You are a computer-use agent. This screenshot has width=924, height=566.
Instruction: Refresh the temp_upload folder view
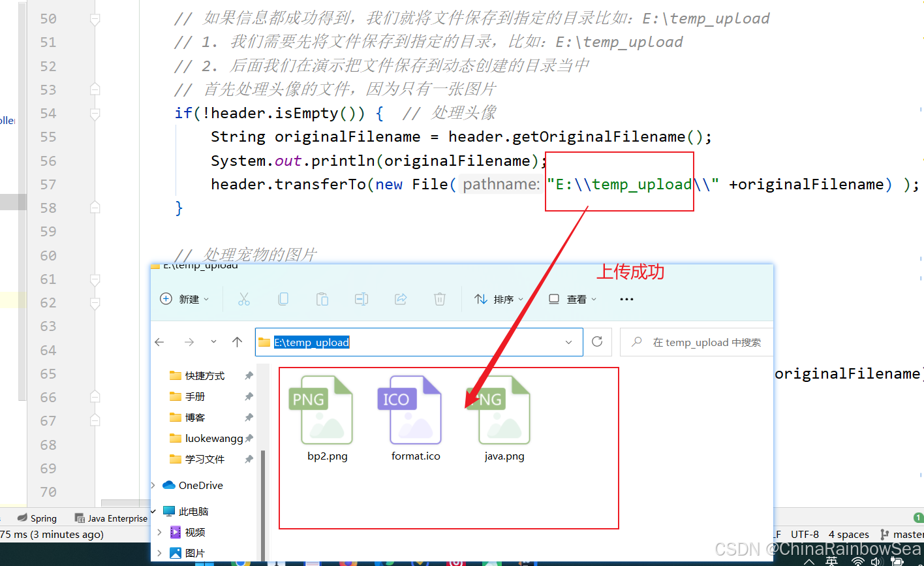click(598, 341)
